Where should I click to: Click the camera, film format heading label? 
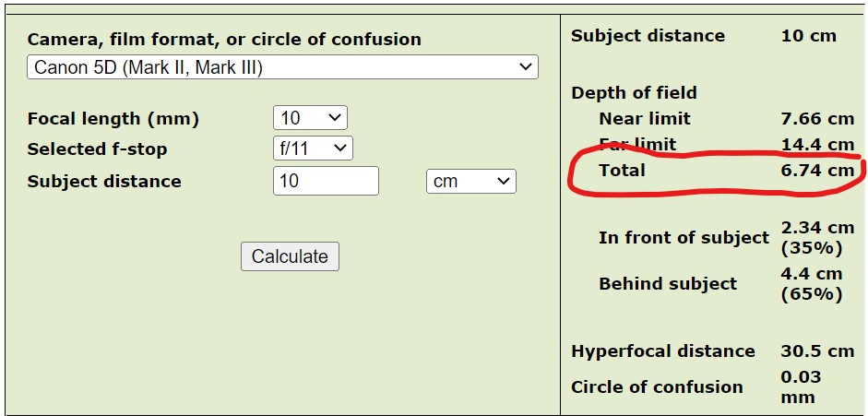224,40
